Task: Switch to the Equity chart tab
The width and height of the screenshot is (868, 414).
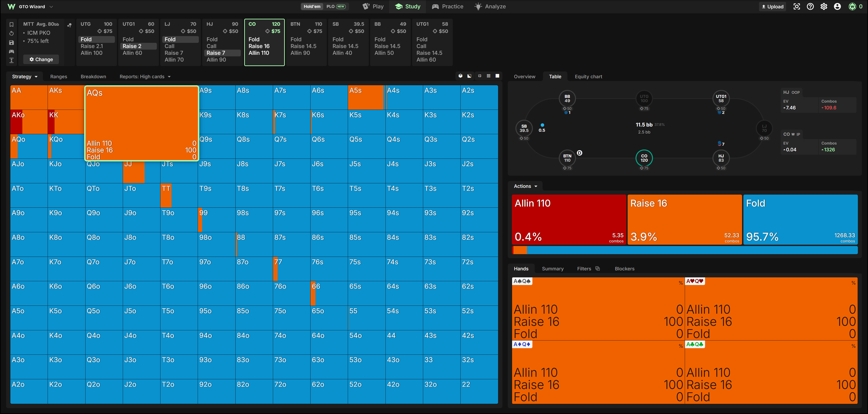Action: coord(588,76)
